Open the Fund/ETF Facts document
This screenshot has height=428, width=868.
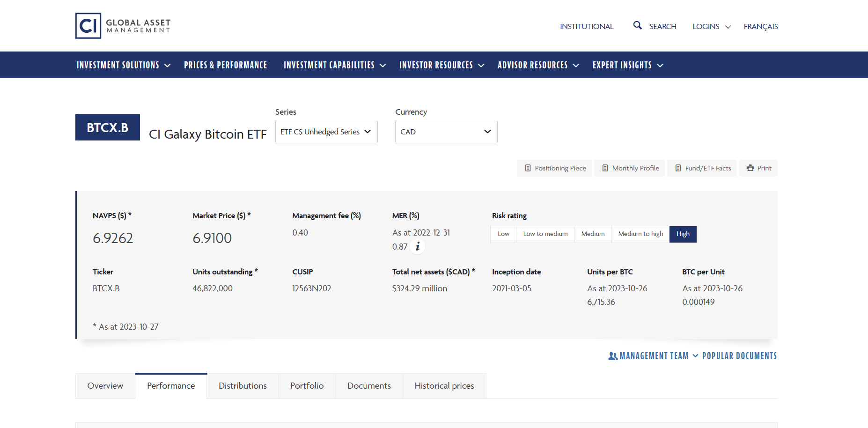(702, 168)
